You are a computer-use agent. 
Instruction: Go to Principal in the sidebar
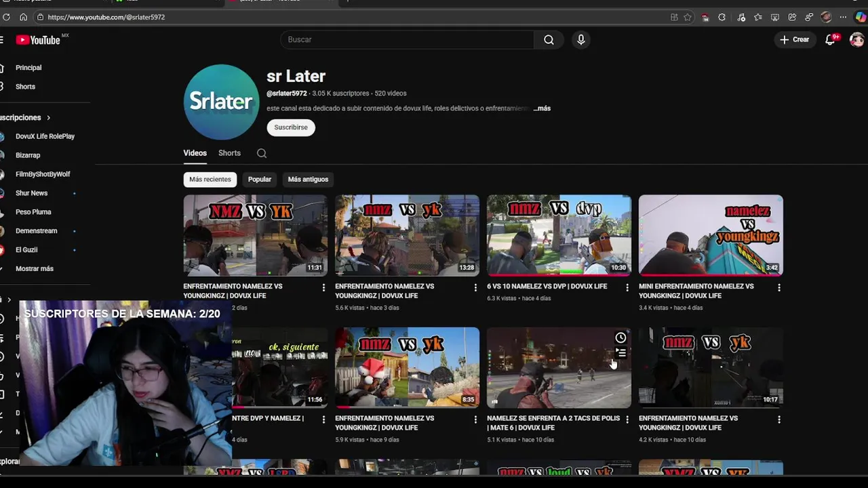(28, 68)
